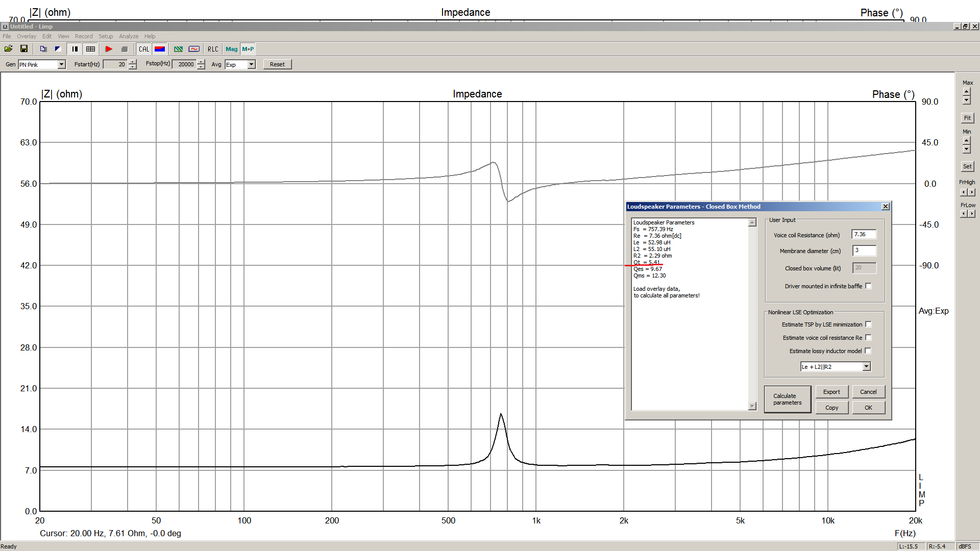This screenshot has width=980, height=551.
Task: Check Estimate voice coil resistance Re
Action: click(868, 338)
